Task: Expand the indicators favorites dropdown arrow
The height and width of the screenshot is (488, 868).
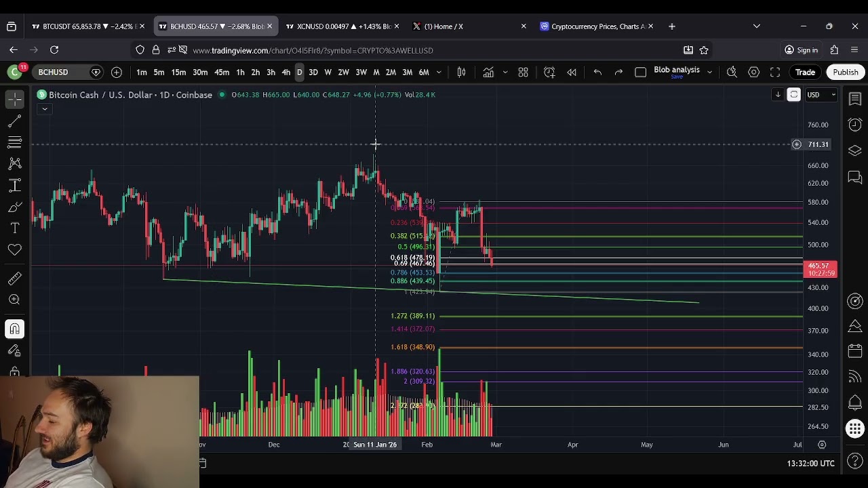Action: tap(505, 72)
